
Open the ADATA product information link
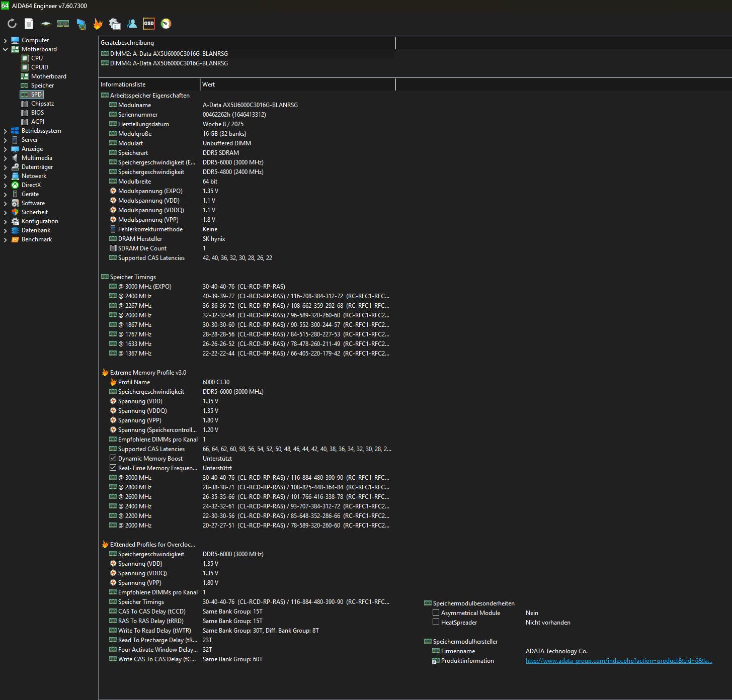coord(619,661)
